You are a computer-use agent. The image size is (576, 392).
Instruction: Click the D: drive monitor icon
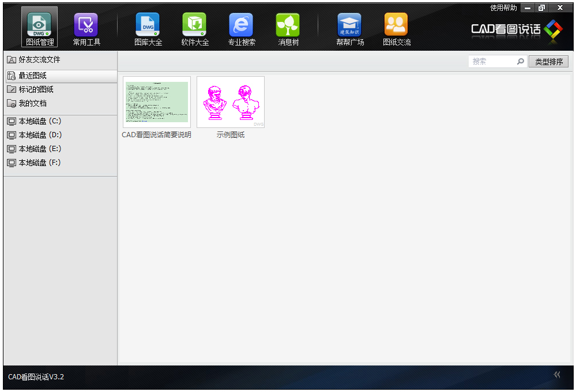12,135
